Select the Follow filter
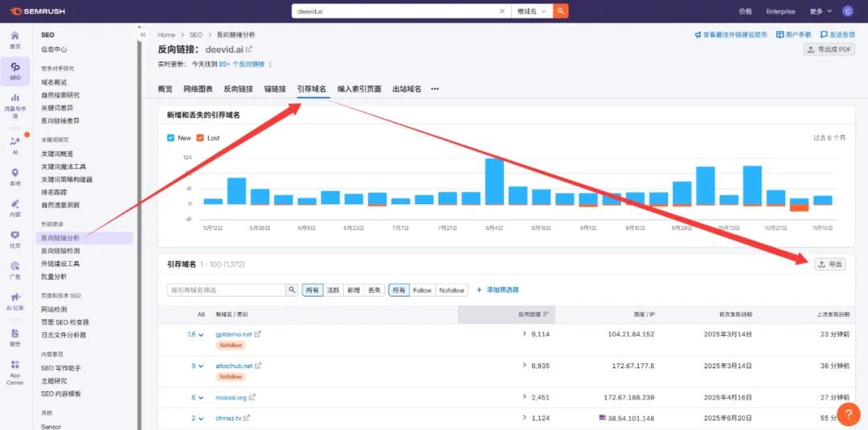The image size is (868, 430). tap(423, 290)
